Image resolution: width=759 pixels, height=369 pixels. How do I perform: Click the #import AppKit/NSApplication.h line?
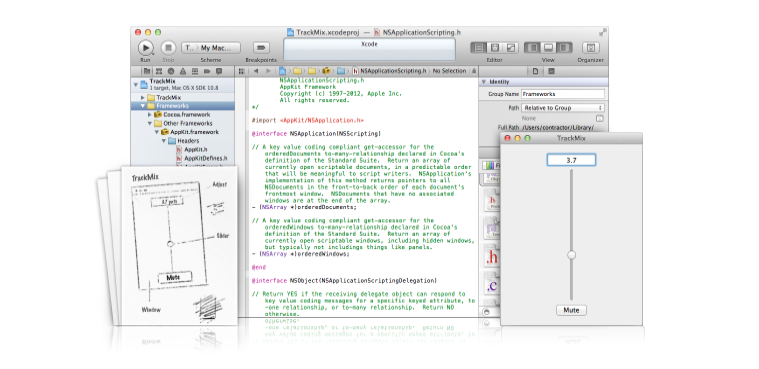308,120
